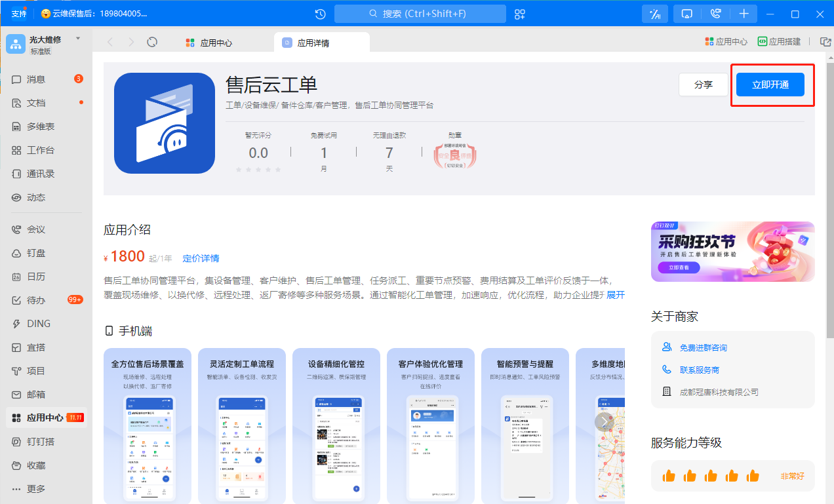Click the 分享 button
This screenshot has height=504, width=834.
[704, 85]
